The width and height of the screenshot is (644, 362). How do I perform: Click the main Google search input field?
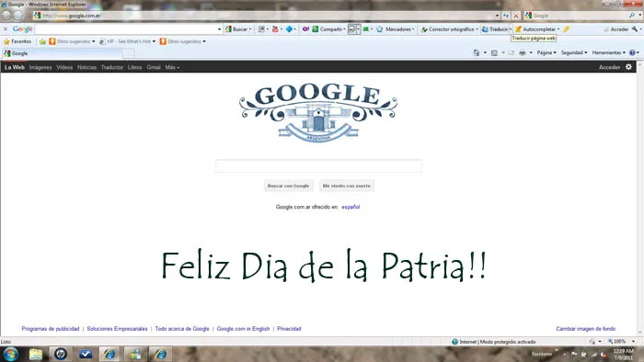(x=318, y=166)
